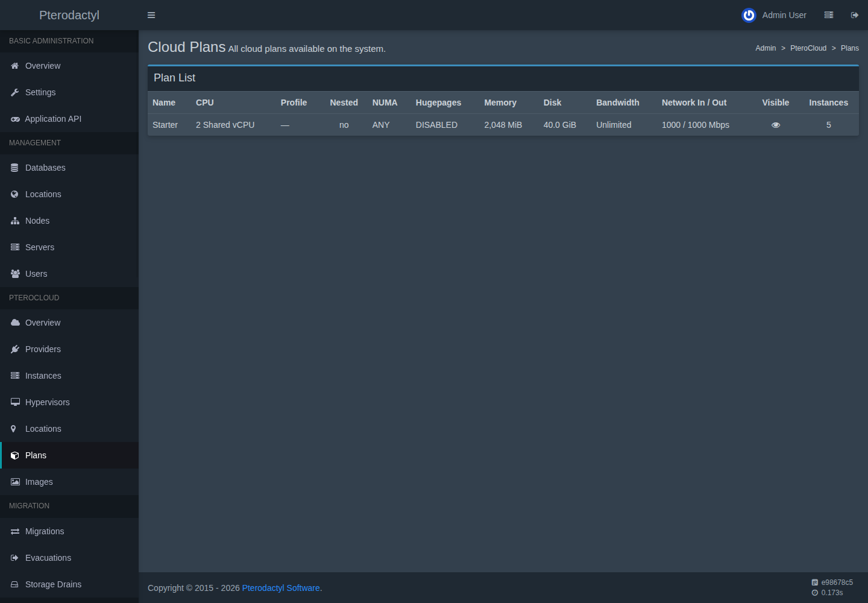This screenshot has height=603, width=868.
Task: Click the clock icon beside 0.173s
Action: [x=815, y=593]
